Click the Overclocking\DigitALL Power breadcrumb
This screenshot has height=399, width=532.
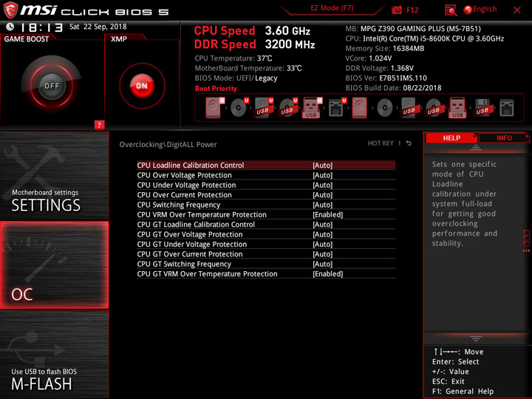(x=168, y=145)
